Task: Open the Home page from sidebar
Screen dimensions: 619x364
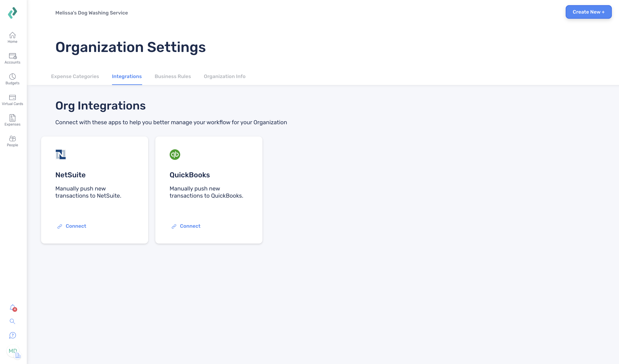Action: pyautogui.click(x=12, y=38)
